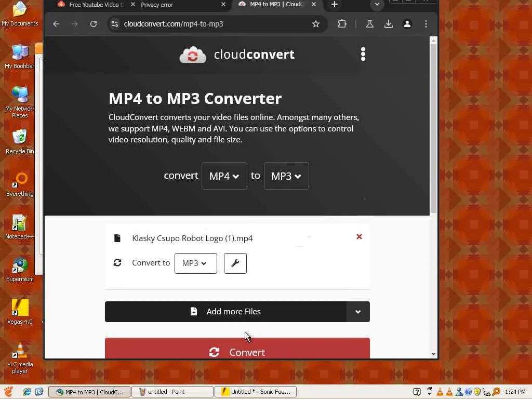The image size is (532, 399).
Task: Open the browser profile menu
Action: (407, 24)
